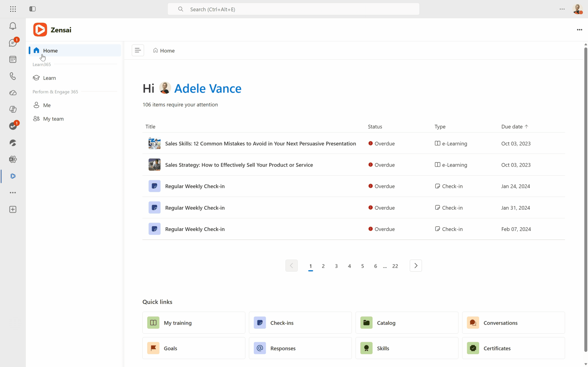This screenshot has width=588, height=367.
Task: Open Certificates quick link
Action: [513, 348]
